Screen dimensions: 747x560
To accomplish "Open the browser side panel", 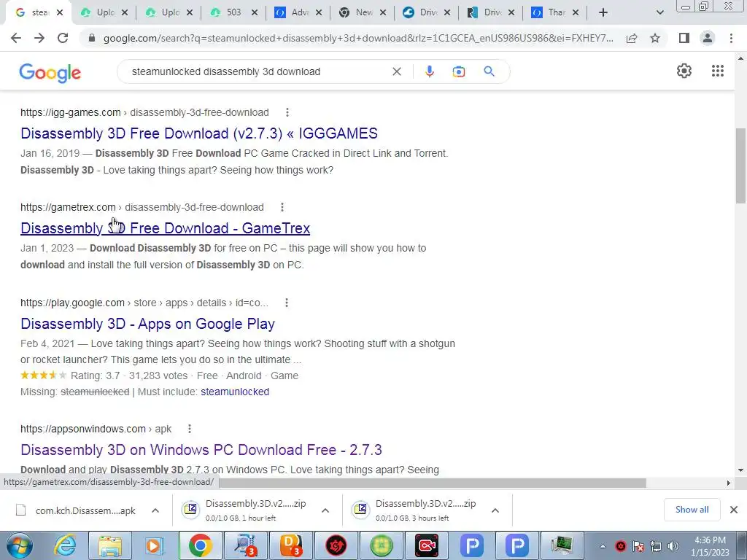I will point(684,38).
